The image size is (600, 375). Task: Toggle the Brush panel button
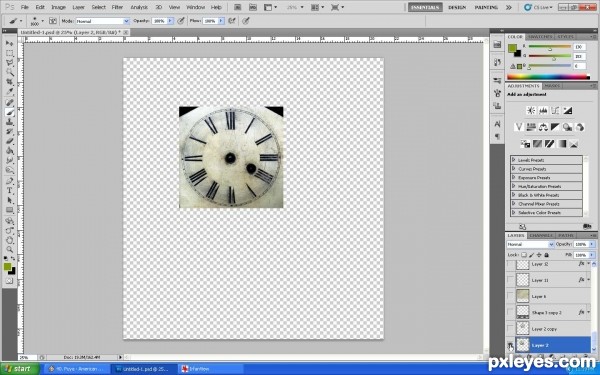(53, 21)
